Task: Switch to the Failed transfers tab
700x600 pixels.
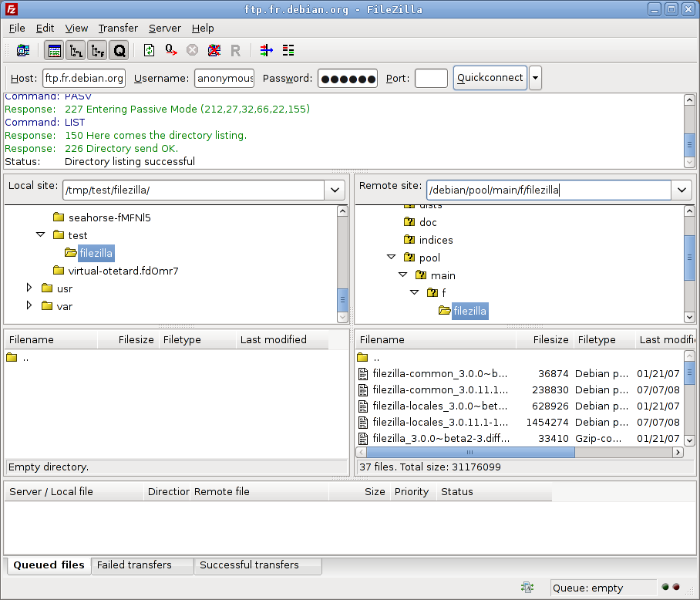Action: point(141,565)
